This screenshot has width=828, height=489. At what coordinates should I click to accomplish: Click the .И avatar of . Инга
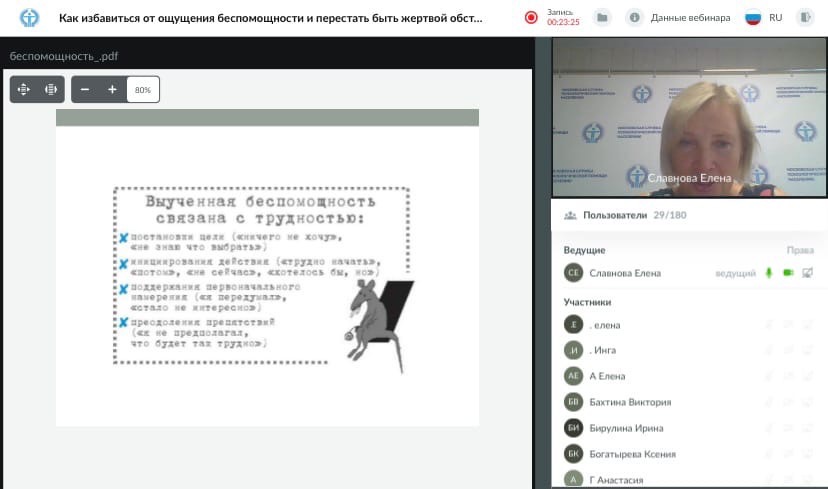click(573, 350)
